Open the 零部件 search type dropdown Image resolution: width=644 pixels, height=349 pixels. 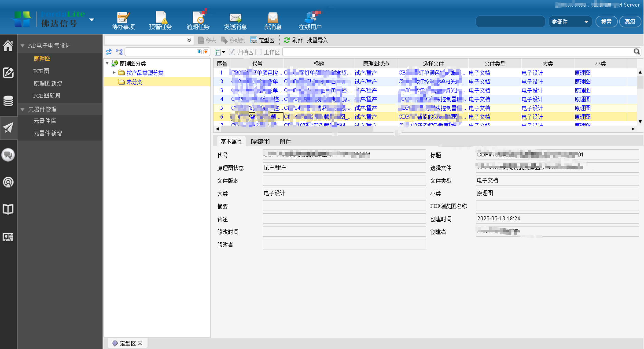(570, 22)
